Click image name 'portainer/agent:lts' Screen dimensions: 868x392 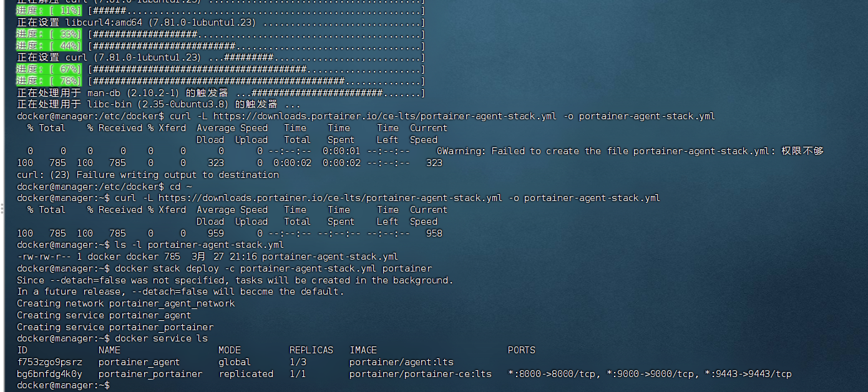coord(401,362)
